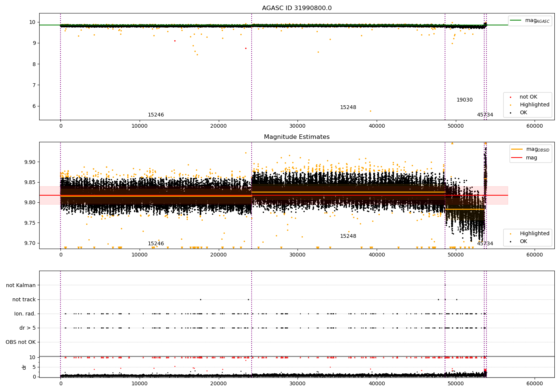Click x-tick 20000 under the bottom plot
This screenshot has height=392, width=560.
[218, 384]
